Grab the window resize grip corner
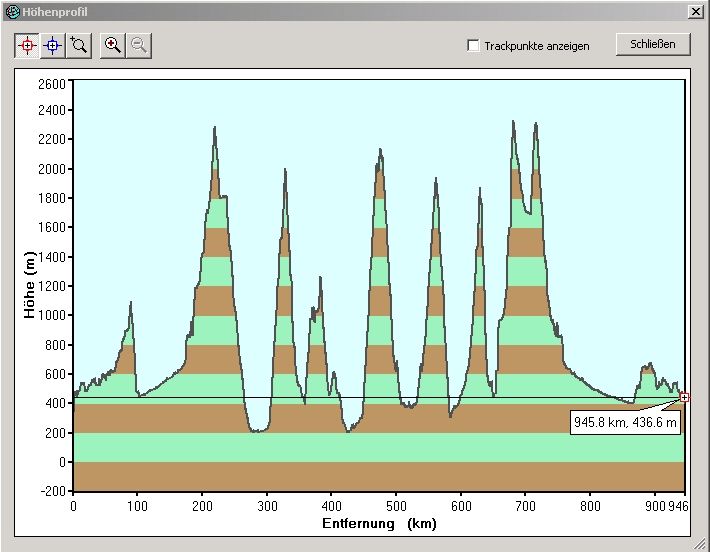Screen dimensions: 710x552 tap(702, 544)
